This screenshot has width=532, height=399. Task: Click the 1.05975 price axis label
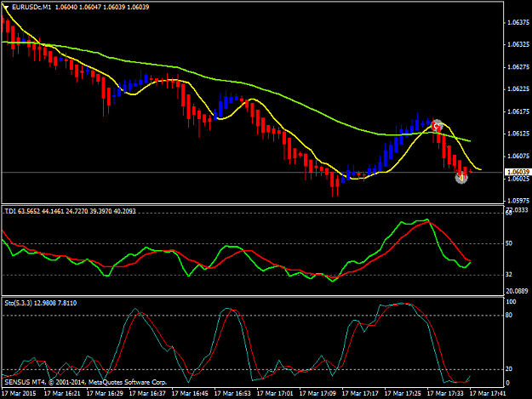point(518,201)
